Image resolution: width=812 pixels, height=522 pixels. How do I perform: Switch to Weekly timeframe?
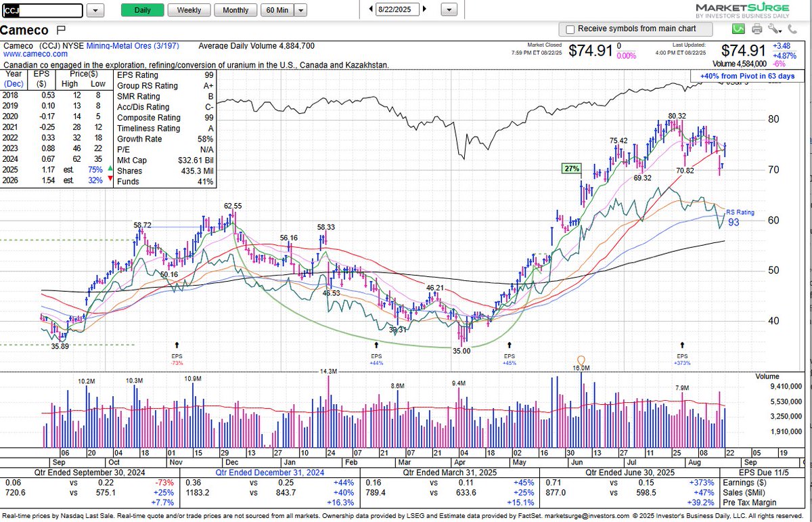189,9
